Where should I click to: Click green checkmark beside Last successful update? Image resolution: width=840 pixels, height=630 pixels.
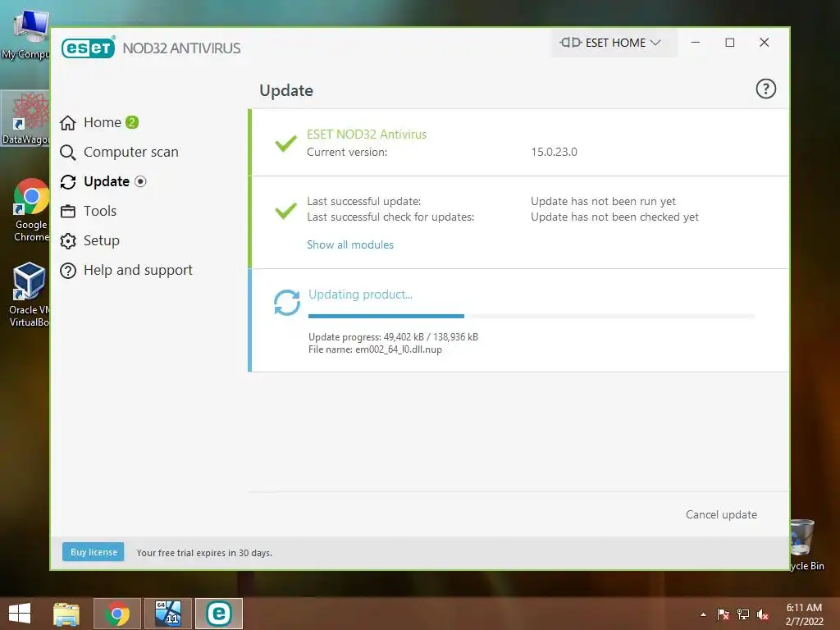(285, 210)
